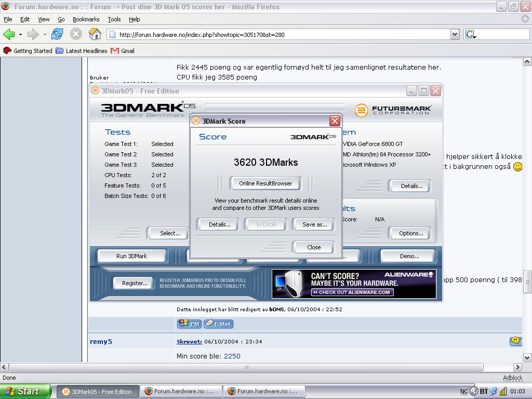Open the Bookmarks menu
The image size is (532, 399).
pyautogui.click(x=86, y=19)
